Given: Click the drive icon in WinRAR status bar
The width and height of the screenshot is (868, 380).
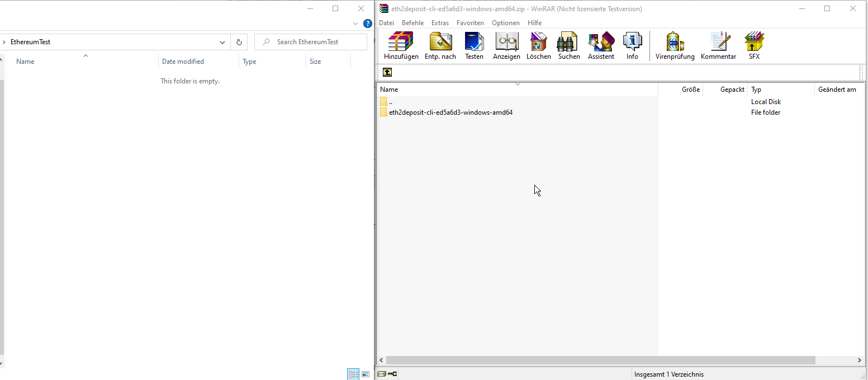Looking at the screenshot, I should point(382,374).
